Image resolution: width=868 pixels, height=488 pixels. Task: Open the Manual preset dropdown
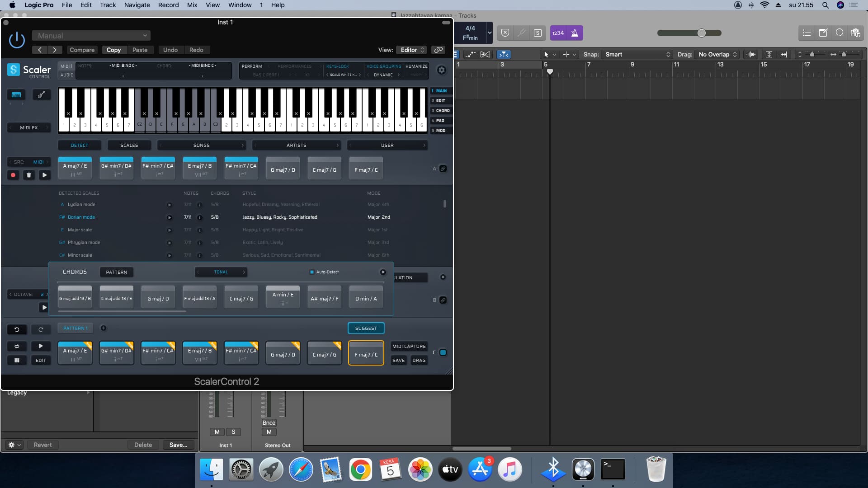(x=91, y=36)
